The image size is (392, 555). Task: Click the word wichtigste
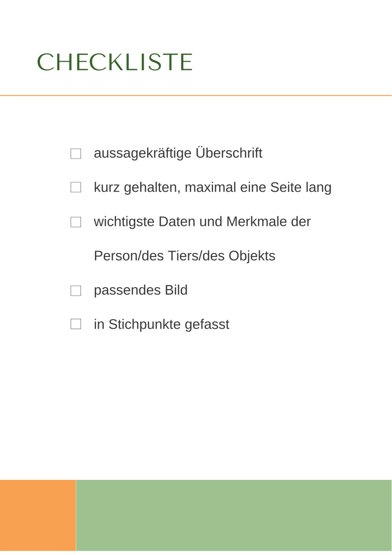[x=124, y=222]
